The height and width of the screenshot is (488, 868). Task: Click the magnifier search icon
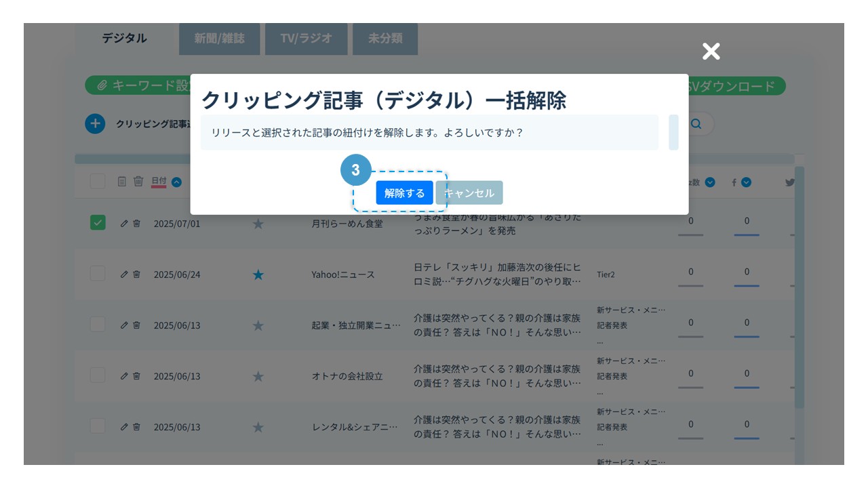(696, 124)
